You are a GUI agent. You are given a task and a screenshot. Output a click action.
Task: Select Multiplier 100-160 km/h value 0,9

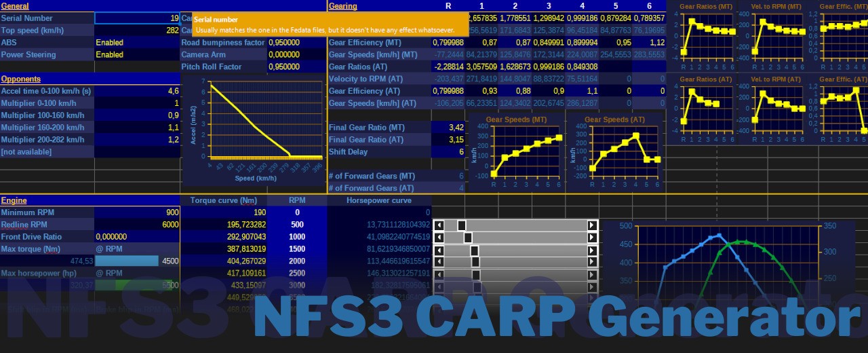pyautogui.click(x=137, y=115)
